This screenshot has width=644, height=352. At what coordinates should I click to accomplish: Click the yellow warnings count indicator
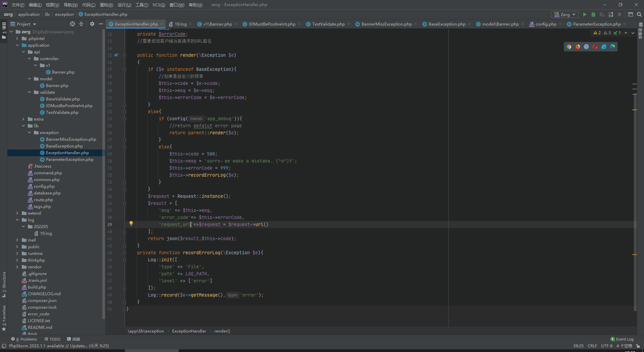[x=597, y=33]
